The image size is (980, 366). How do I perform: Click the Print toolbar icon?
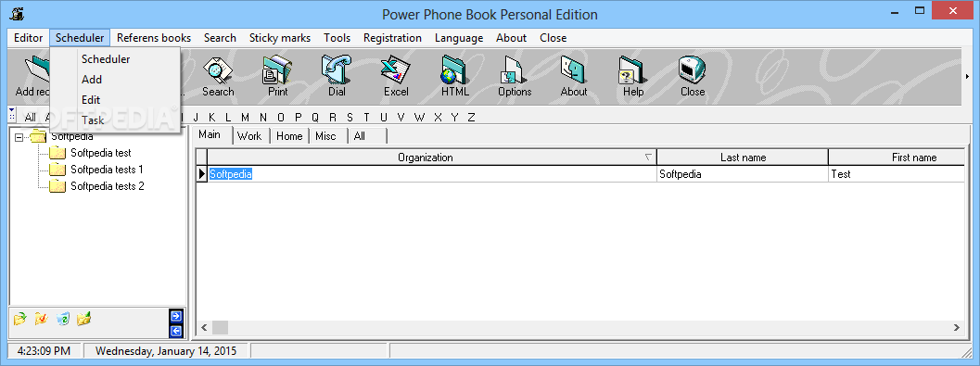(277, 76)
